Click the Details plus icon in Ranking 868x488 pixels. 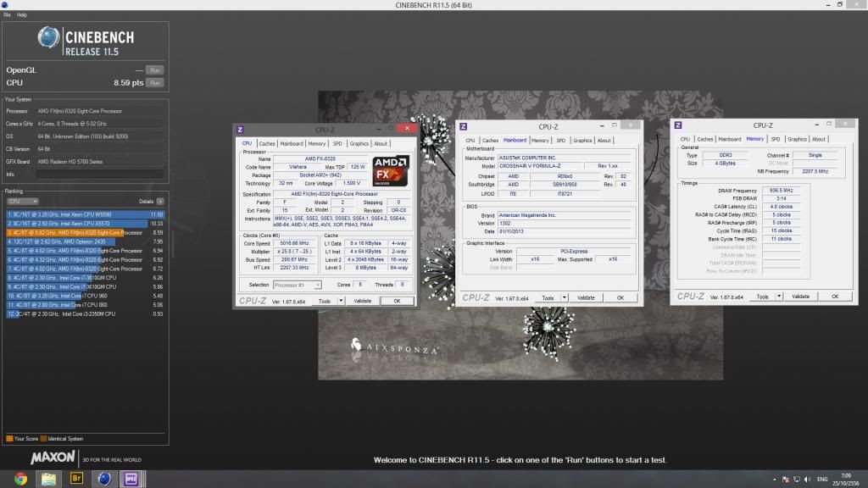point(160,202)
